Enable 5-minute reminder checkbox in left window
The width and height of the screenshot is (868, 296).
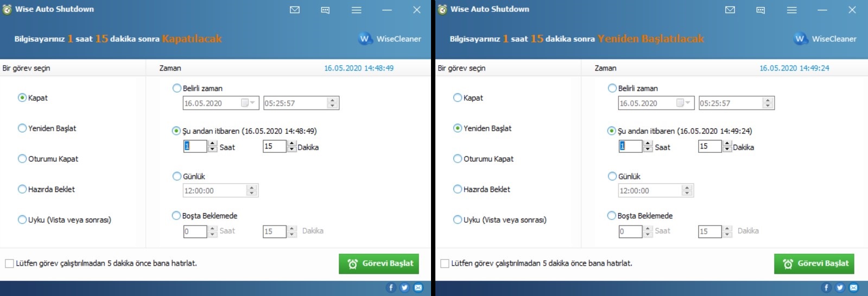coord(9,263)
